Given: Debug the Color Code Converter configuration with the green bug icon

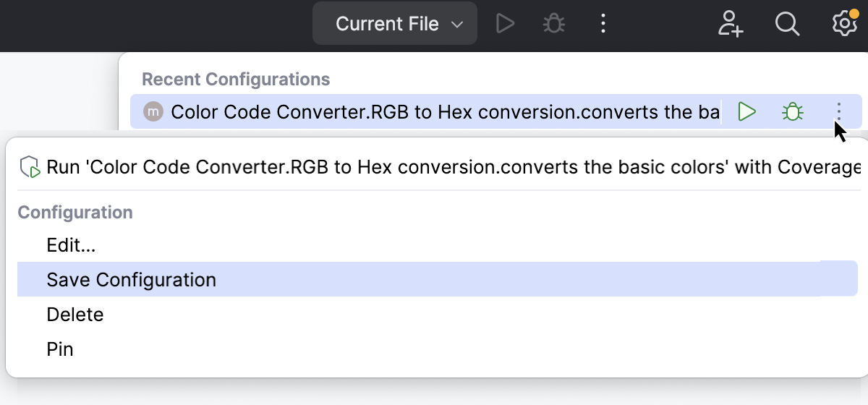Looking at the screenshot, I should point(793,112).
